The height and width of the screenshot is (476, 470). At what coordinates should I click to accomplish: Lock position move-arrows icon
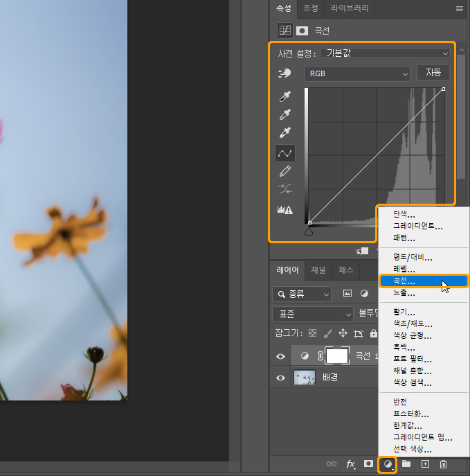(343, 333)
